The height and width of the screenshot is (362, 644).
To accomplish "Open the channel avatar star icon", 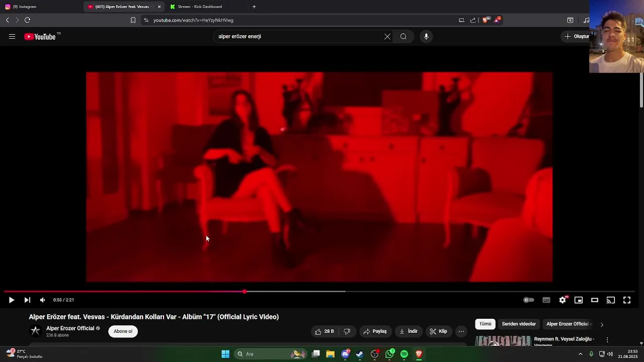I will pyautogui.click(x=35, y=331).
